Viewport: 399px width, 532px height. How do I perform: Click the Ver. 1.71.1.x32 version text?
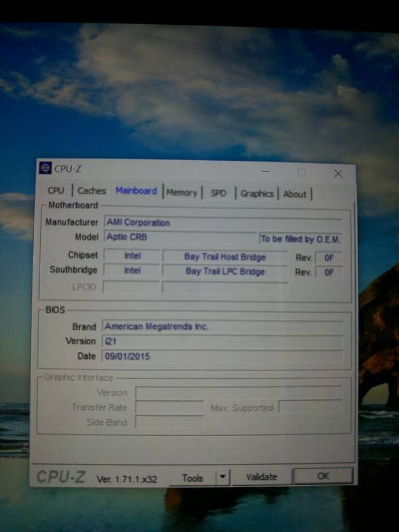tap(126, 479)
